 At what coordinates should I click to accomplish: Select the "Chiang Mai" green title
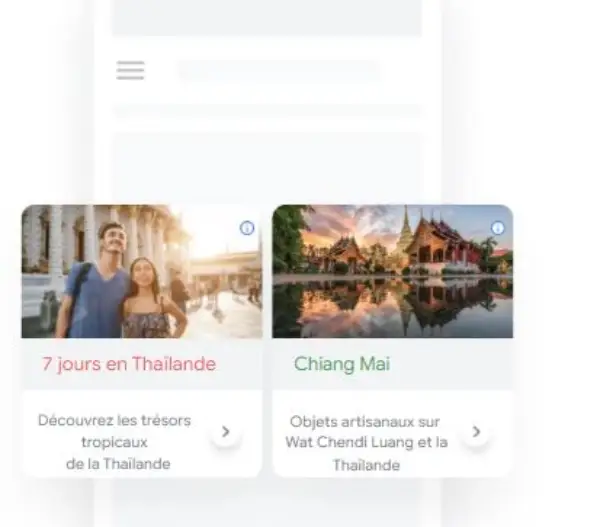pyautogui.click(x=342, y=364)
